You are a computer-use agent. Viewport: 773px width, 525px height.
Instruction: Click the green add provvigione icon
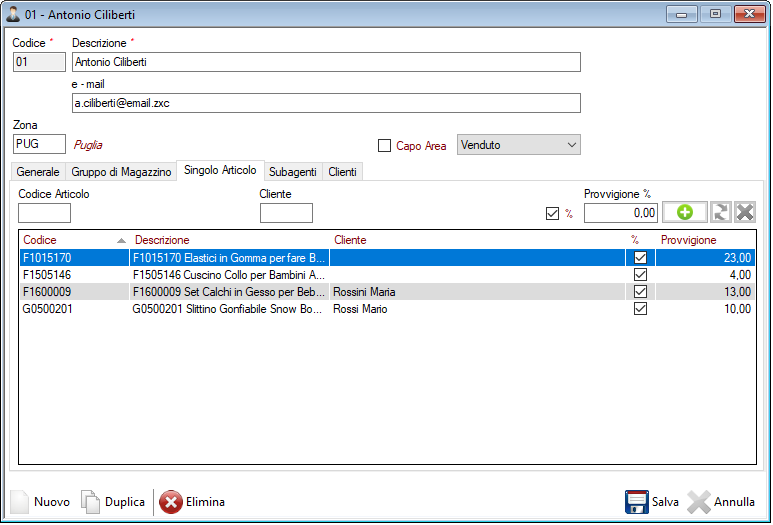point(684,212)
